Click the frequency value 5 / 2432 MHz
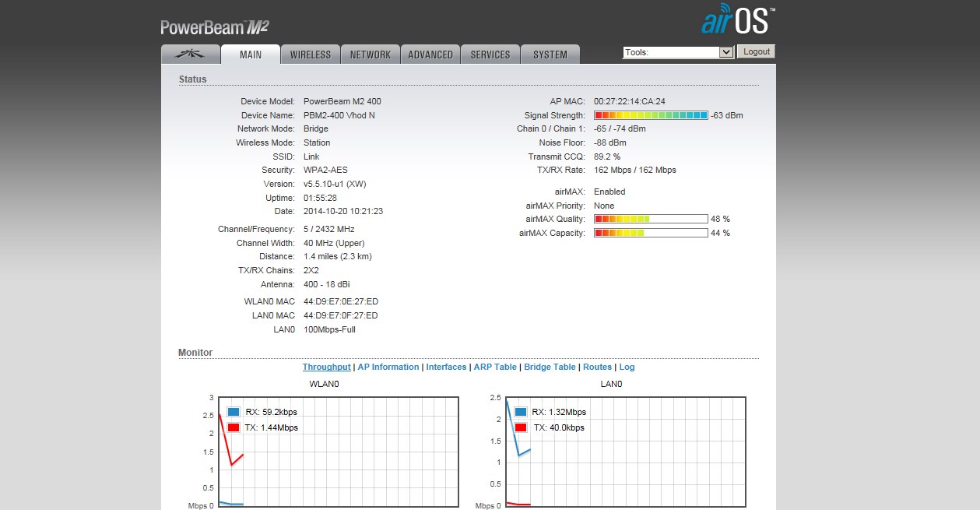 point(329,229)
